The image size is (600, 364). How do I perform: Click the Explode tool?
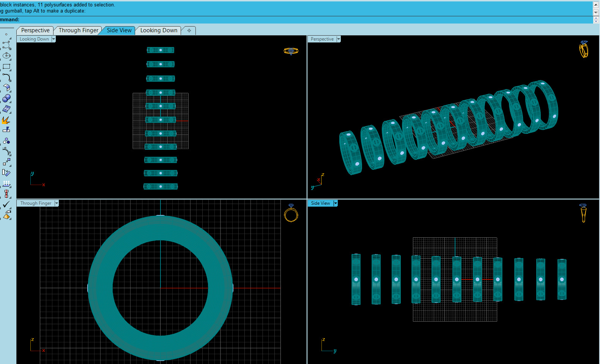click(6, 120)
